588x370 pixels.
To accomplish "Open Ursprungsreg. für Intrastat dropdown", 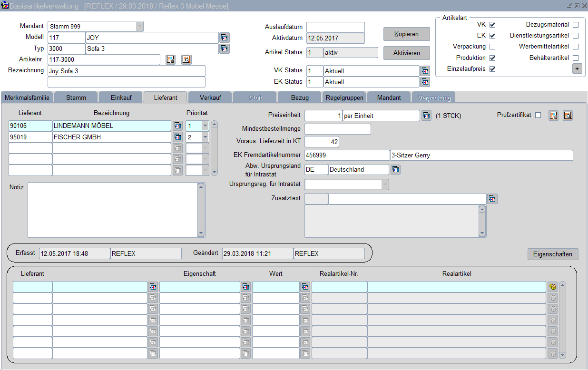I will tap(384, 185).
